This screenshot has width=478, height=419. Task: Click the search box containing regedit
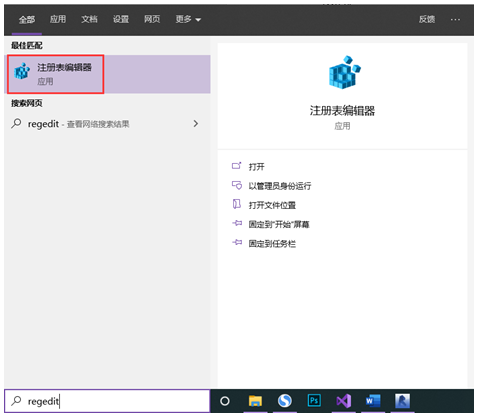pos(107,401)
